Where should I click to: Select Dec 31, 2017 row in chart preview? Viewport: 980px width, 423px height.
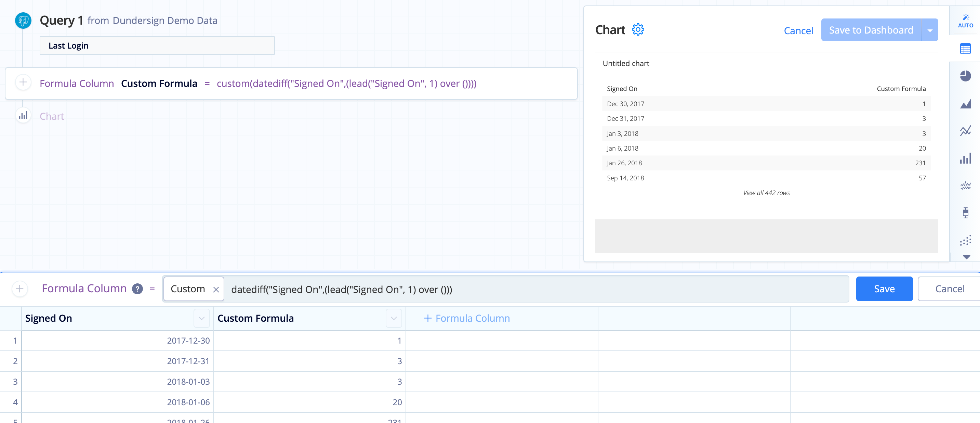[x=766, y=118]
